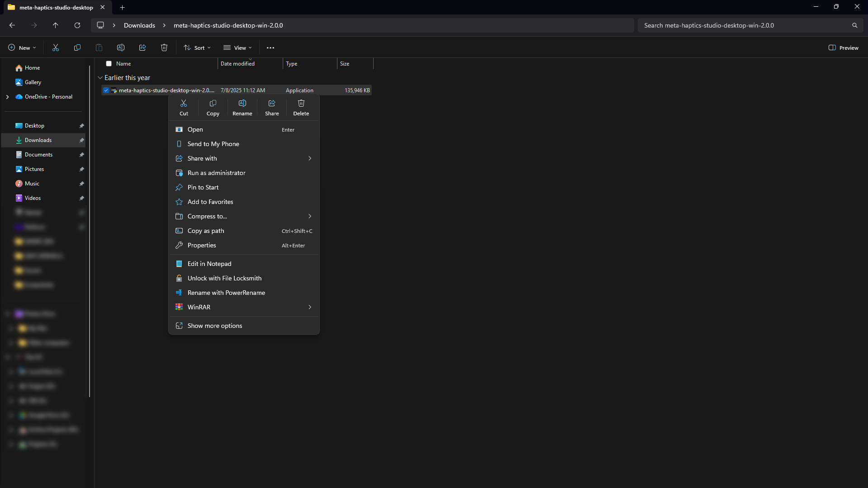This screenshot has height=488, width=868.
Task: Expand the OneDrive - Personal tree node
Action: pos(7,97)
